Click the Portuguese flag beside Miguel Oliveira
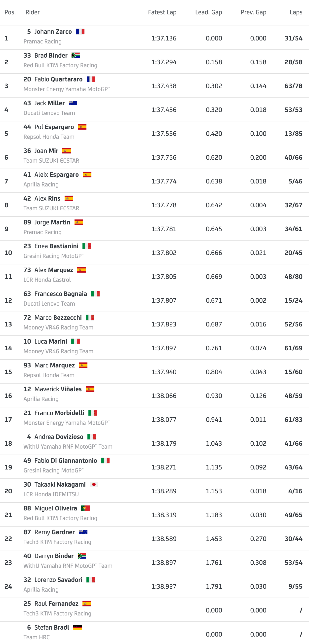This screenshot has height=644, width=309. (x=85, y=508)
